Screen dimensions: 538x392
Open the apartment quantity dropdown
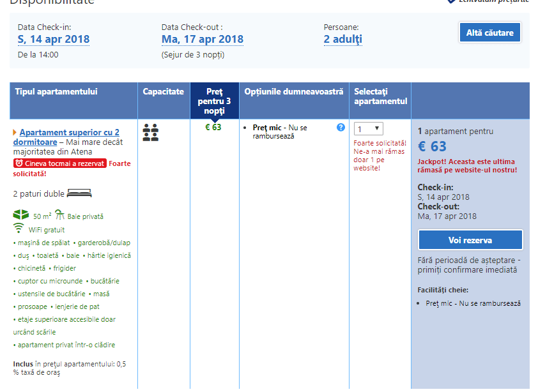coord(368,128)
